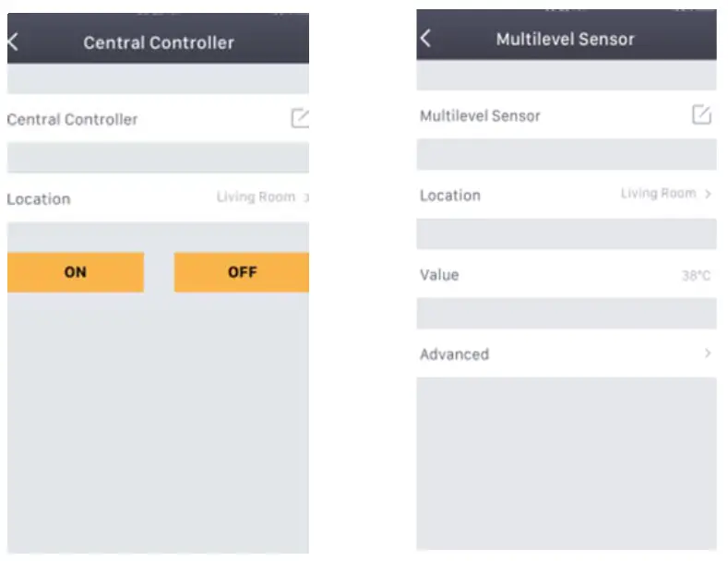Turn the Central Controller ON
Screen dimensions: 728x561
tap(76, 272)
